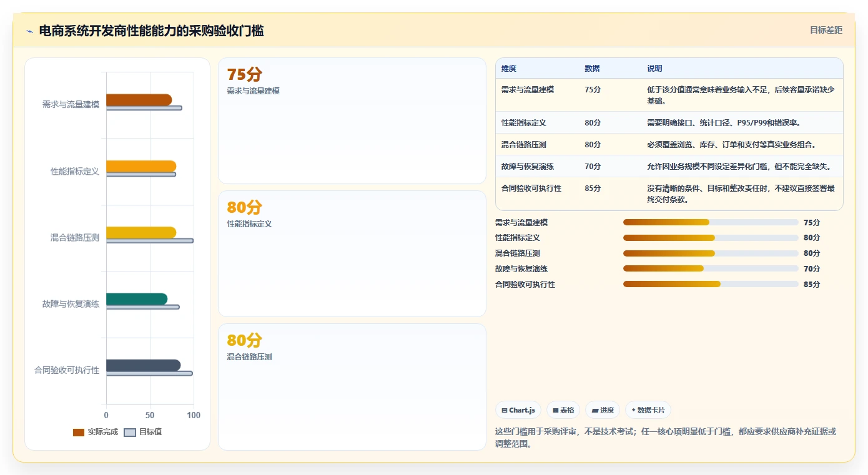Image resolution: width=868 pixels, height=475 pixels.
Task: Click the 需求与流量建模 chart axis label
Action: pos(71,104)
